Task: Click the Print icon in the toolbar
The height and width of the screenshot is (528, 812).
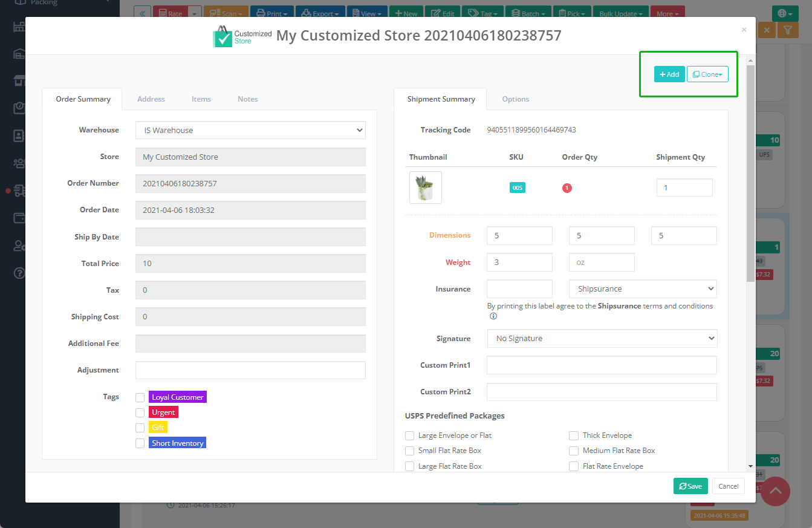Action: click(271, 12)
